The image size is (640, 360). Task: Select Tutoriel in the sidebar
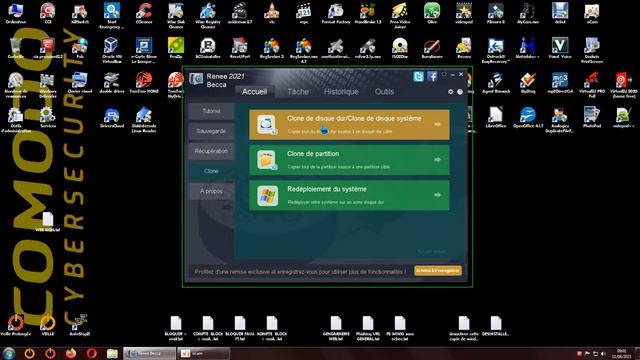[211, 111]
